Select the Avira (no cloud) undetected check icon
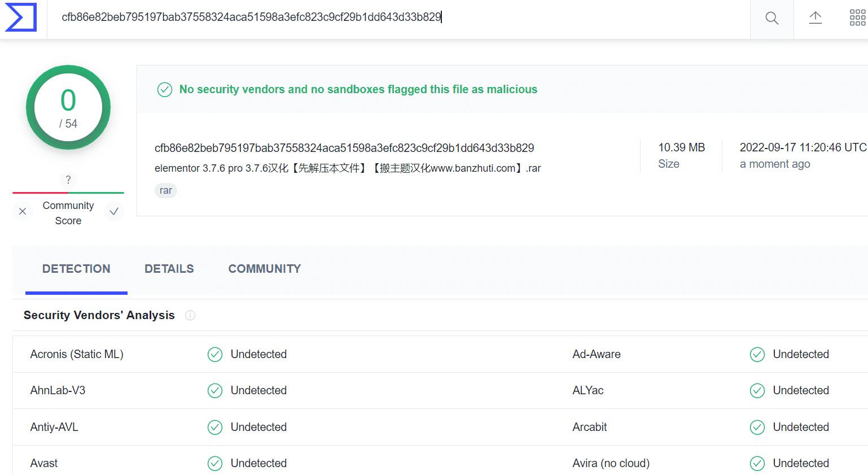Screen dimensions: 868x475 (757, 463)
